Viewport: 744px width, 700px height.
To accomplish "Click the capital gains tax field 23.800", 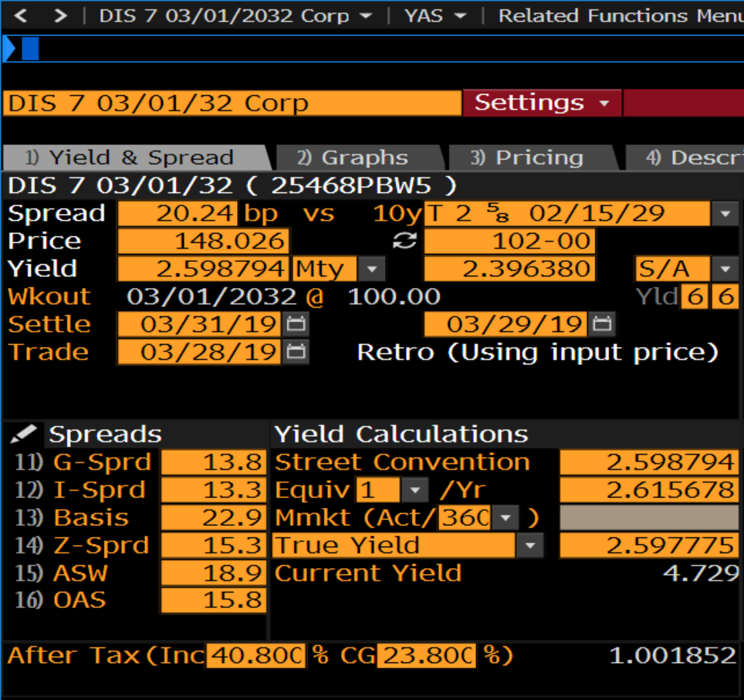I will 427,656.
